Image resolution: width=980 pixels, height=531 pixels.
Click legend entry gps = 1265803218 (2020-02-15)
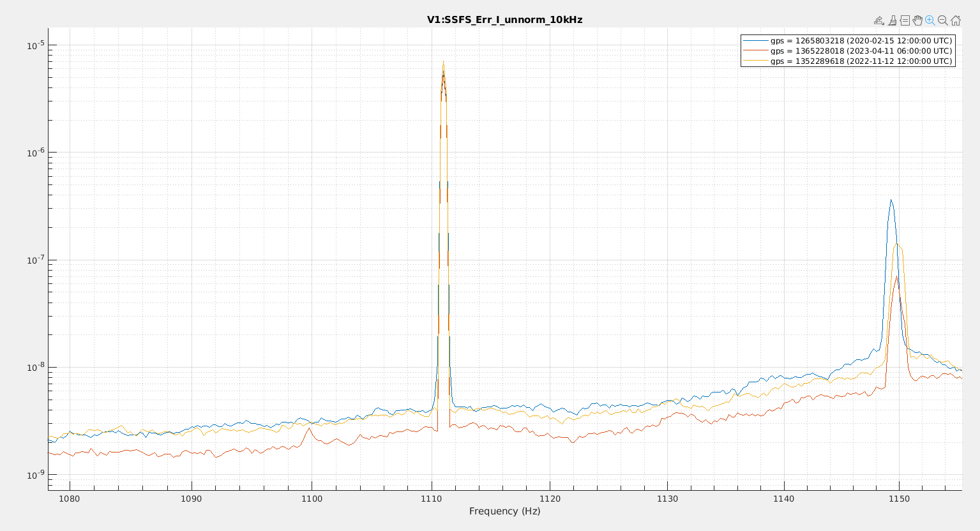click(x=861, y=40)
